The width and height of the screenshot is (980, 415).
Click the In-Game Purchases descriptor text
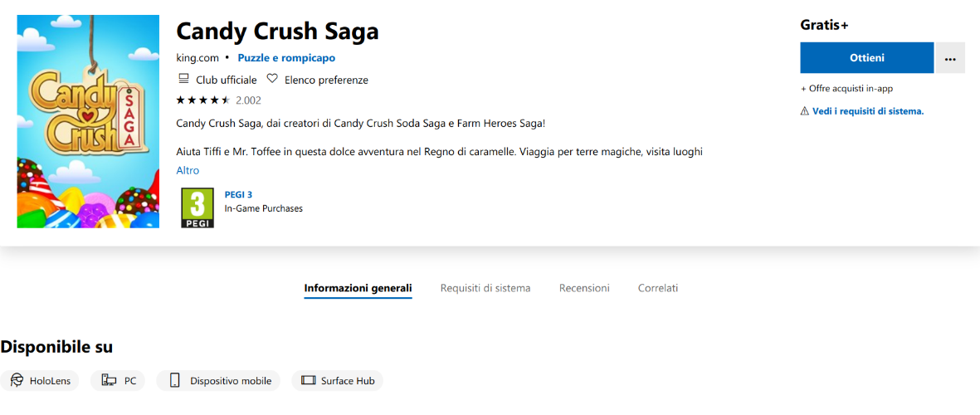(264, 208)
